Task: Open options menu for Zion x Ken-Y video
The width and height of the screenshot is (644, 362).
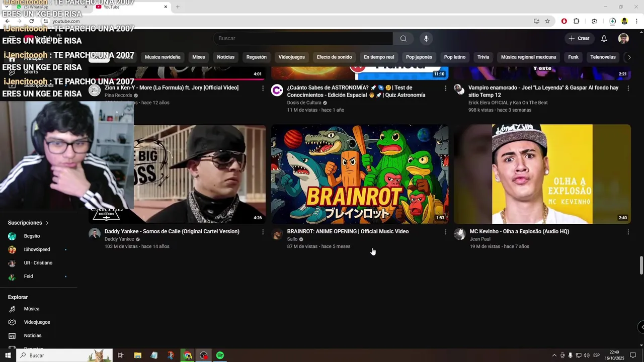Action: (263, 88)
